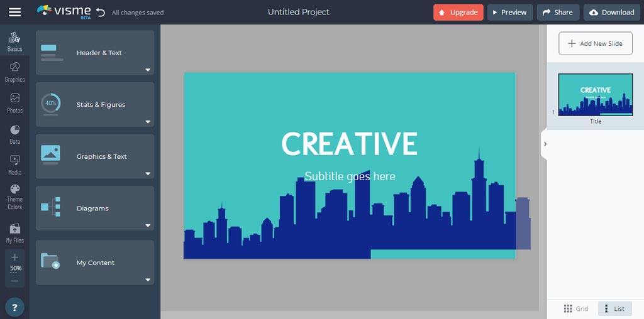Click Add New Slide button

(x=595, y=43)
